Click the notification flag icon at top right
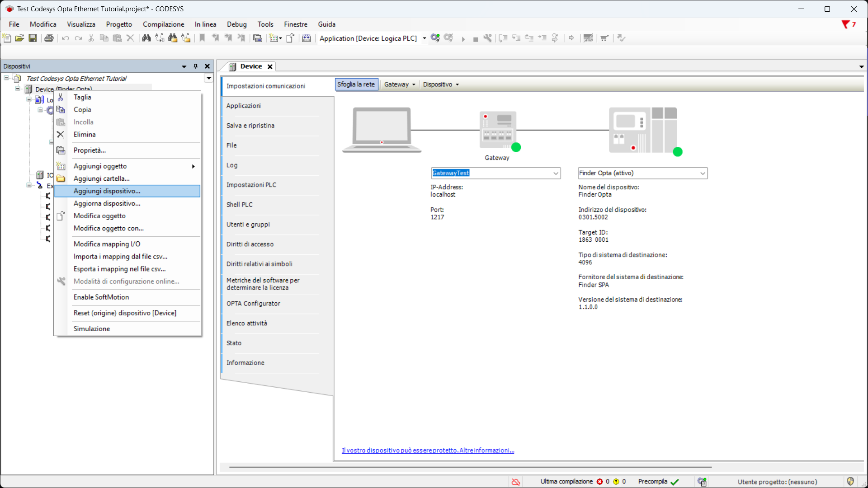Viewport: 868px width, 488px height. pos(845,24)
